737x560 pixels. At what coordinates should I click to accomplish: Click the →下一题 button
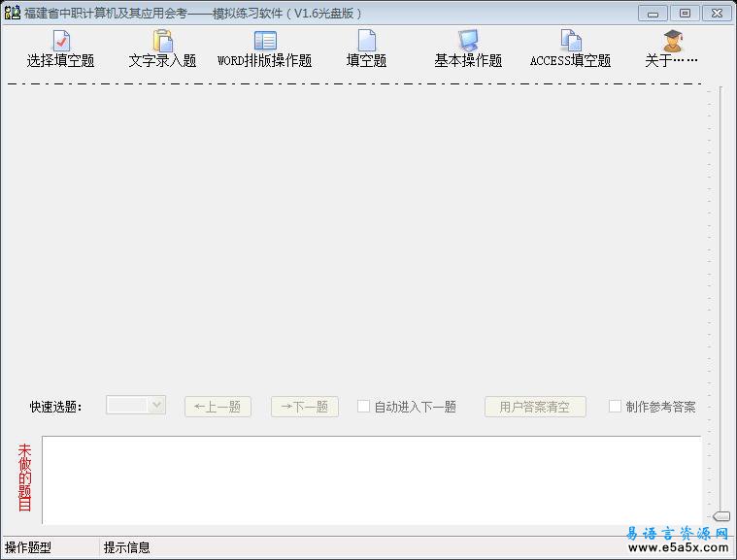tap(305, 407)
